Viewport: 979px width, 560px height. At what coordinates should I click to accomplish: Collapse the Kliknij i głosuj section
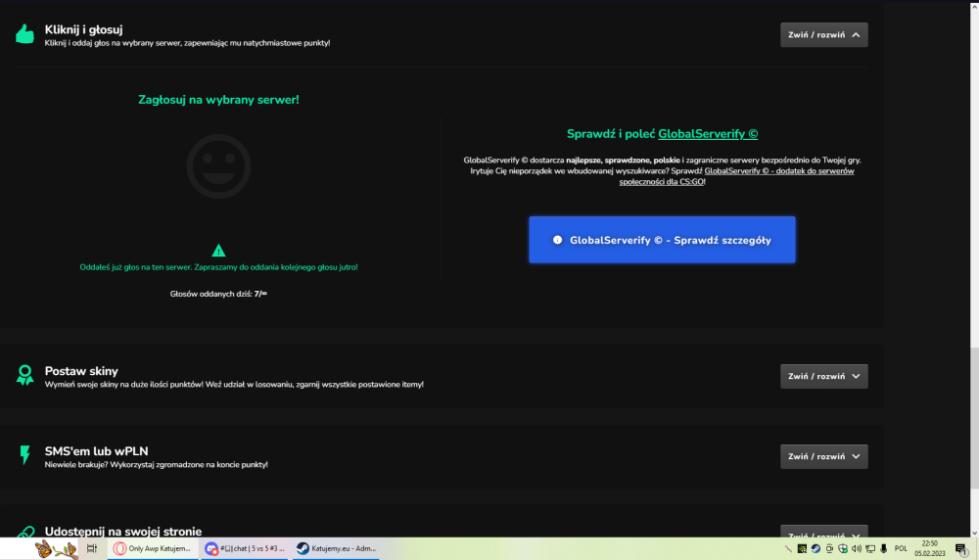pos(823,35)
